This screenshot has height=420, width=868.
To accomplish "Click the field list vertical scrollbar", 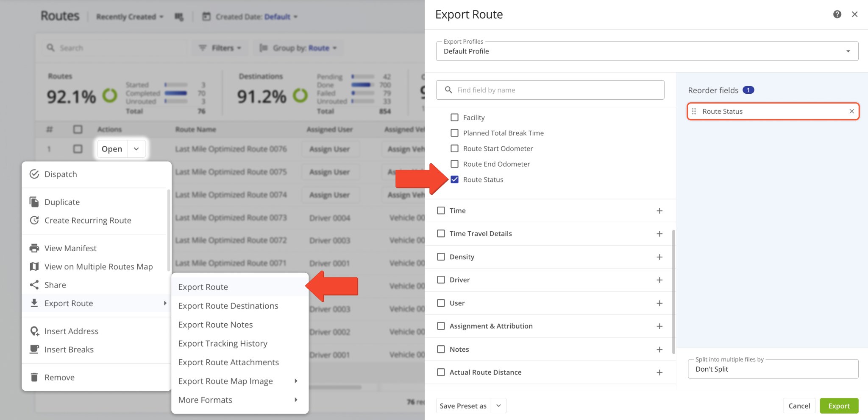I will [x=673, y=292].
